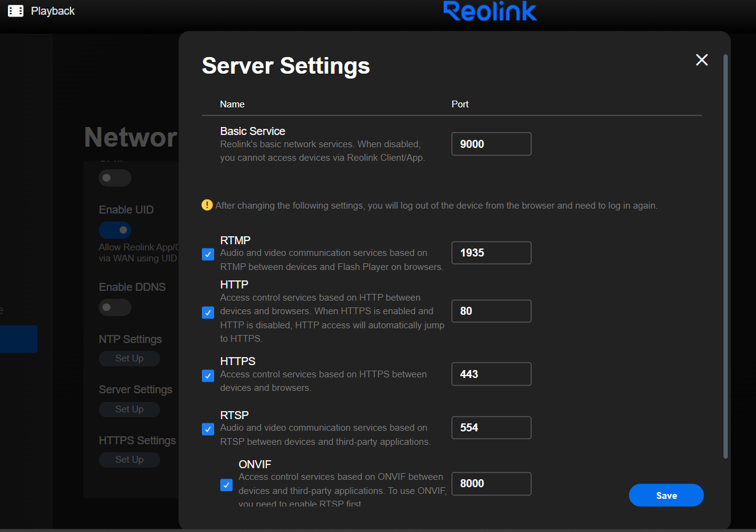Edit the HTTP port field
Screen dimensions: 756x532
click(492, 311)
